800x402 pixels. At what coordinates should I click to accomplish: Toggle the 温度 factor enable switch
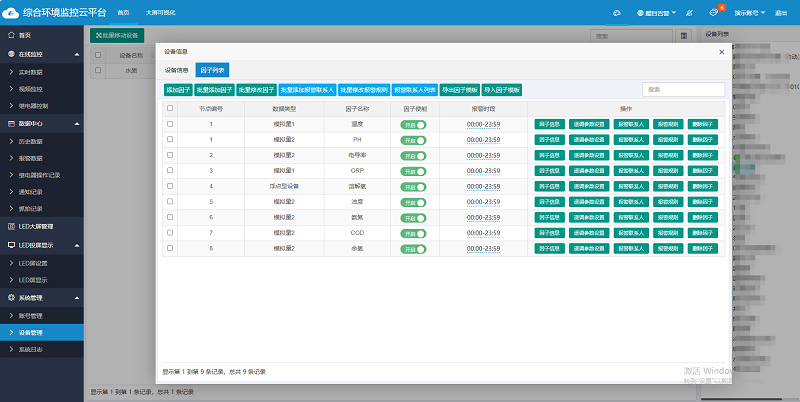coord(413,124)
